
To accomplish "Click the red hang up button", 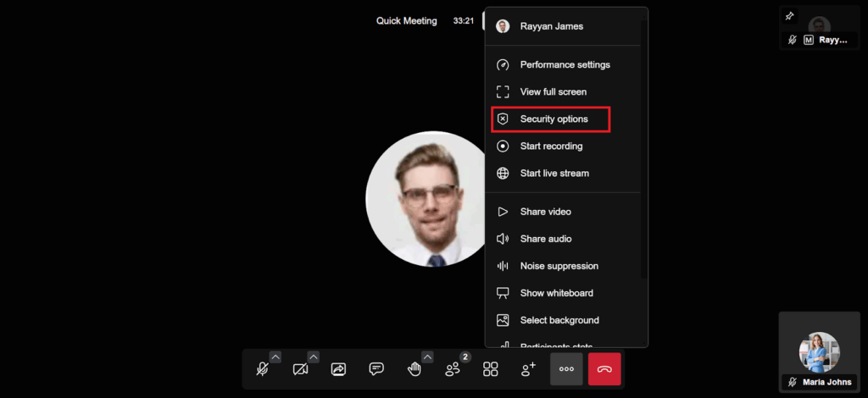I will coord(604,369).
